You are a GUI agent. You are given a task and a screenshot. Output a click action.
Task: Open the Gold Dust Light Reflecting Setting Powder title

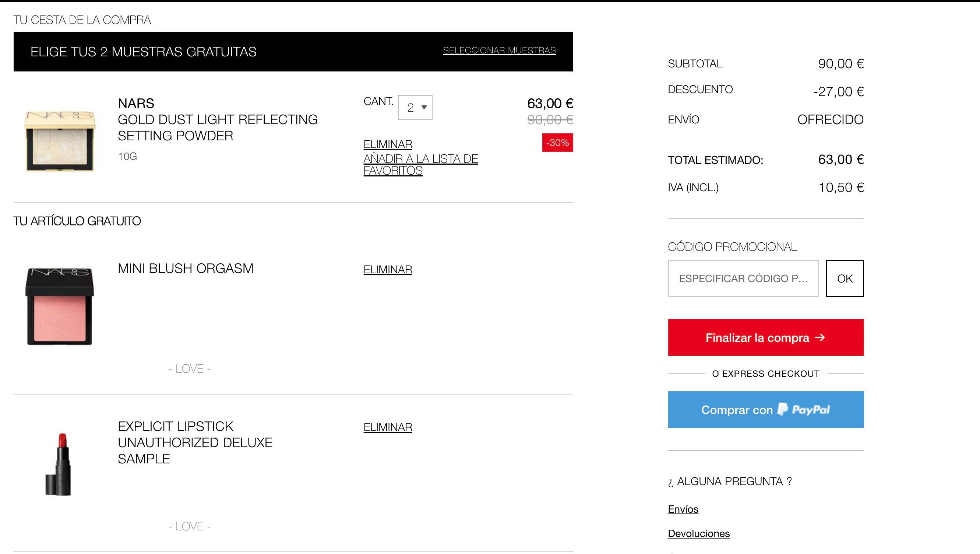pos(218,127)
